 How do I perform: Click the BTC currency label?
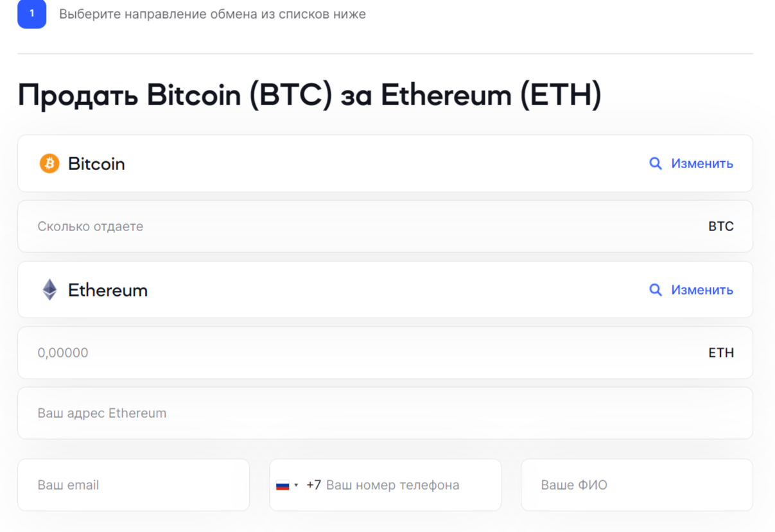[x=720, y=227]
